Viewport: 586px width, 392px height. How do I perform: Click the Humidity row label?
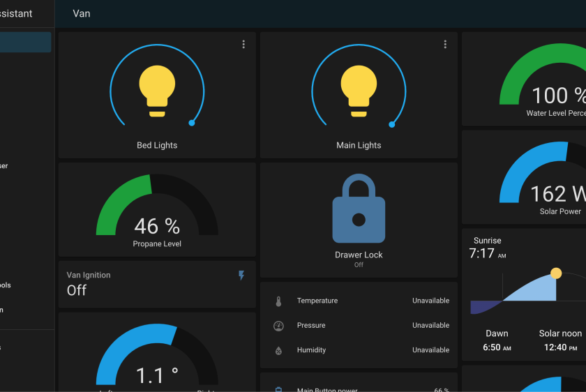coord(311,349)
